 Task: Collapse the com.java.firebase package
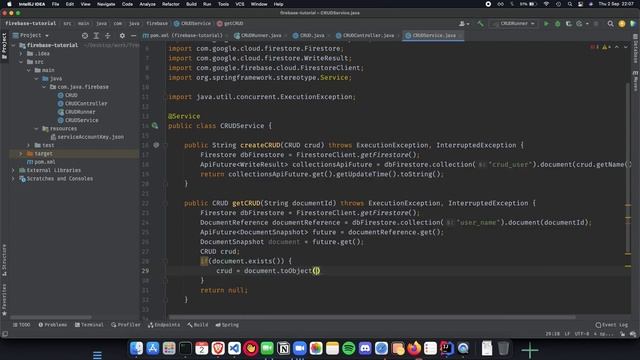click(x=44, y=87)
